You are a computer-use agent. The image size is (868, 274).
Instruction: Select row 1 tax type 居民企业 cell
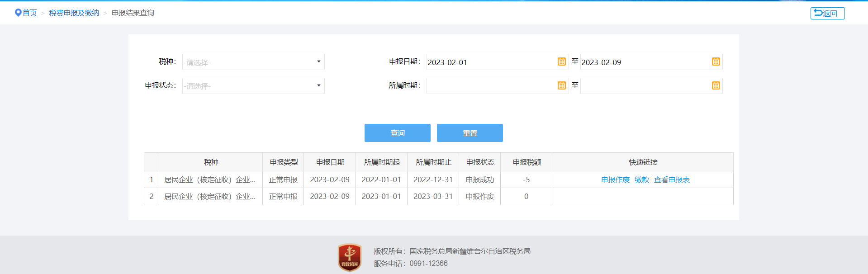[211, 180]
